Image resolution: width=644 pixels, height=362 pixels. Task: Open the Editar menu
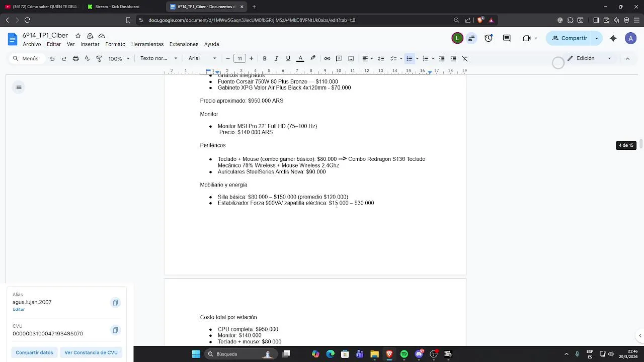pos(54,44)
